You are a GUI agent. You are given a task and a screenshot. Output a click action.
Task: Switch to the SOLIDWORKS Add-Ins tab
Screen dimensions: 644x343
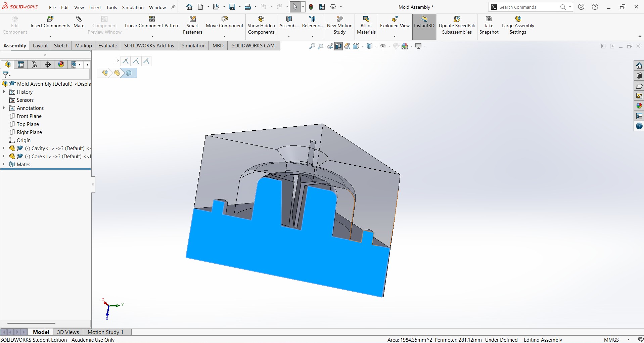click(149, 46)
